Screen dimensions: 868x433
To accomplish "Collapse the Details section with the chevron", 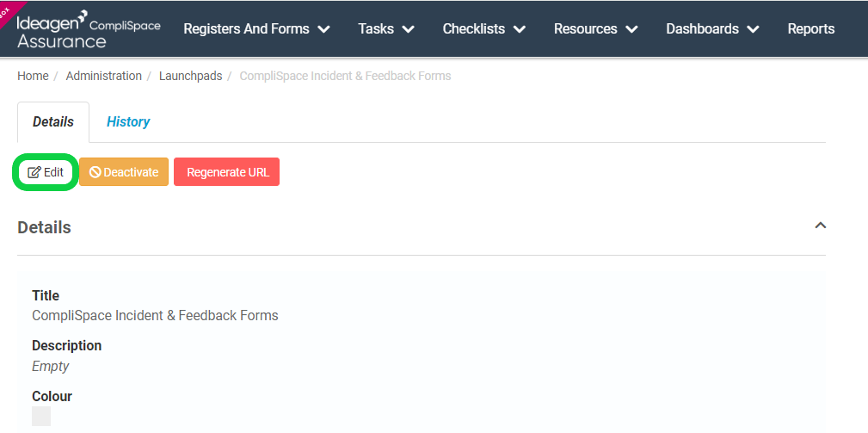I will [x=821, y=226].
